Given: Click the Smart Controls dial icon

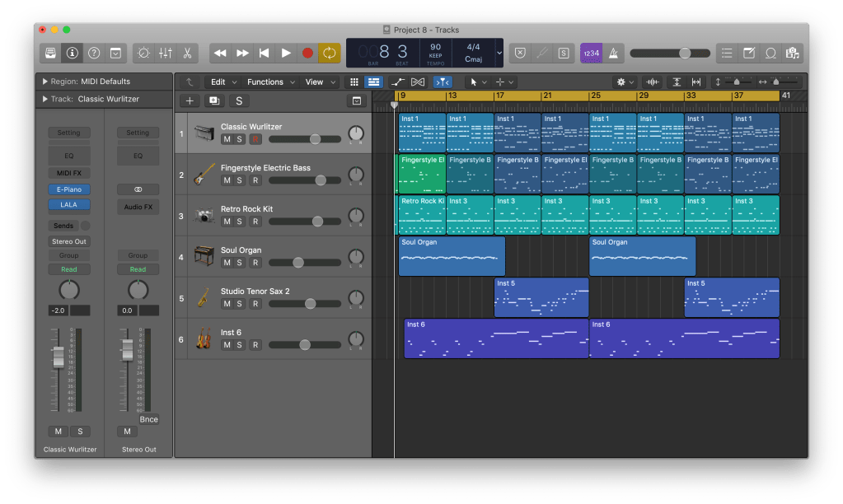Looking at the screenshot, I should [x=143, y=53].
